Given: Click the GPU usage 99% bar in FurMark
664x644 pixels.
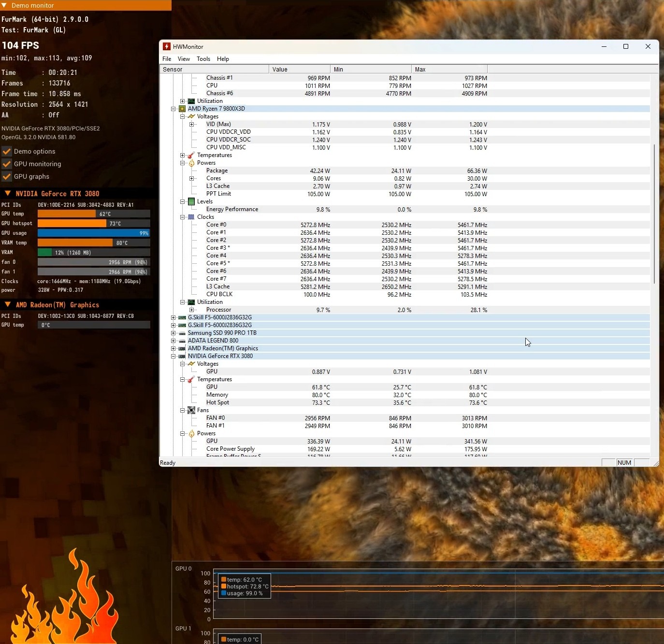Looking at the screenshot, I should [94, 233].
